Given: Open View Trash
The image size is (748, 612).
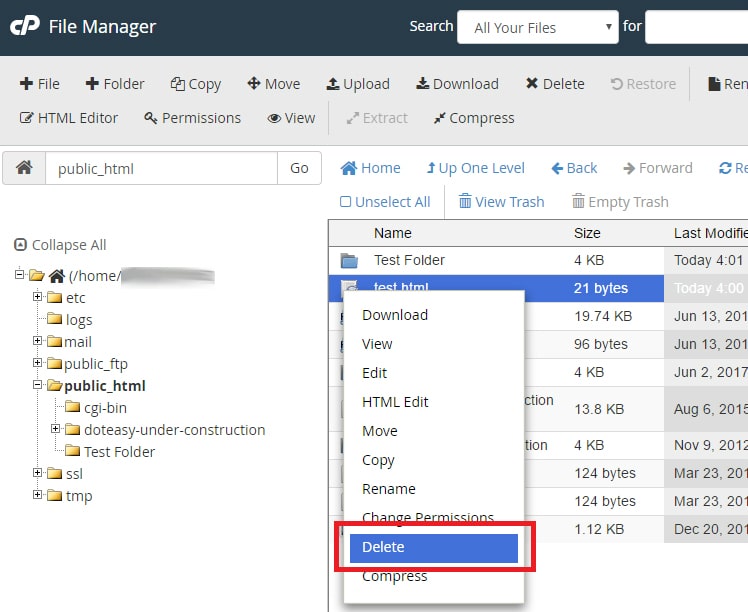Looking at the screenshot, I should click(x=501, y=202).
